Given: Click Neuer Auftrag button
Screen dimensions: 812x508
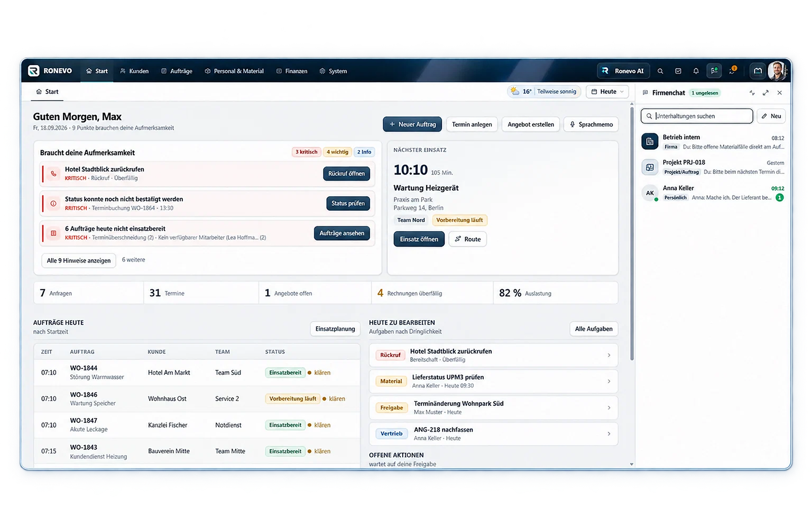Looking at the screenshot, I should (412, 124).
